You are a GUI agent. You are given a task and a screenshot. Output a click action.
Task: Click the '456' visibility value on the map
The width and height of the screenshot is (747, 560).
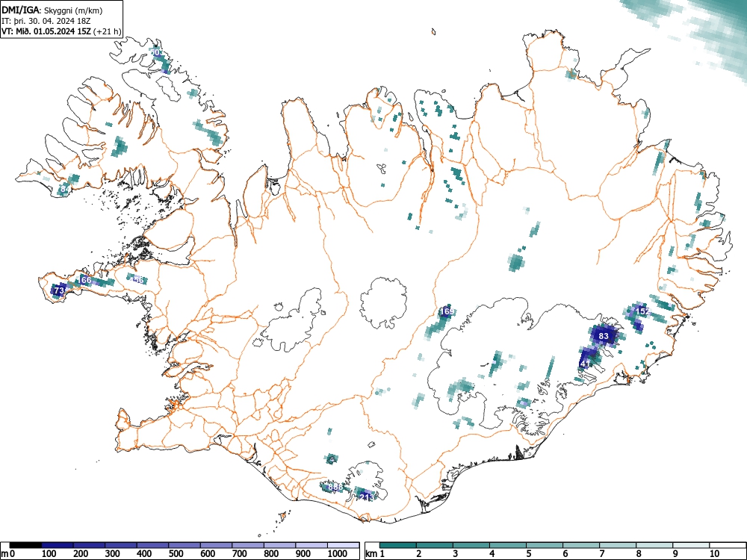pos(137,279)
